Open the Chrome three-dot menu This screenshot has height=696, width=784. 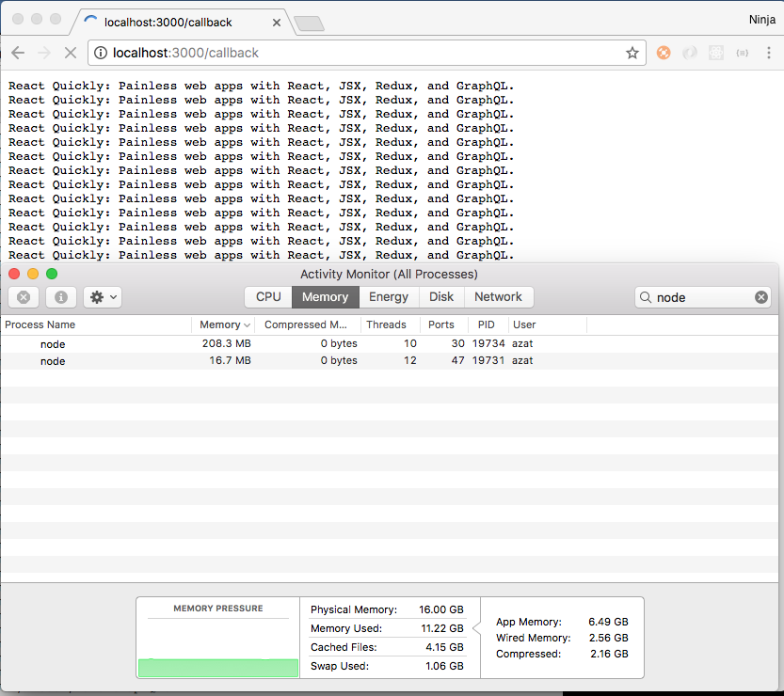pos(769,53)
